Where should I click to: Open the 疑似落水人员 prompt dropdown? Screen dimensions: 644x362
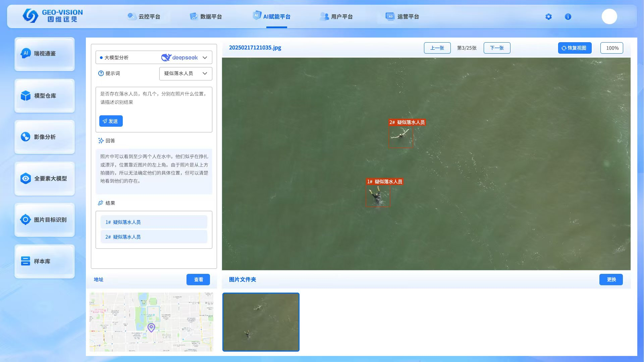pos(185,74)
